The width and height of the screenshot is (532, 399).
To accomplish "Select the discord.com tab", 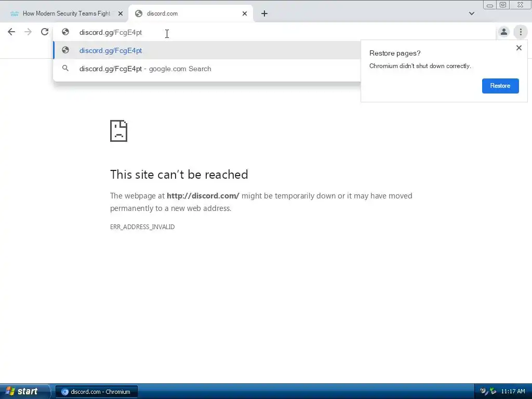I will pyautogui.click(x=191, y=14).
